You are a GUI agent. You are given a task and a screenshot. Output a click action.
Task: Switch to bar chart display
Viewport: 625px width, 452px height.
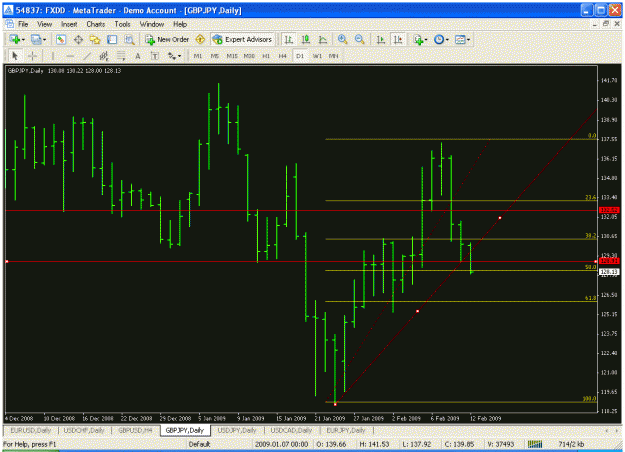point(289,39)
